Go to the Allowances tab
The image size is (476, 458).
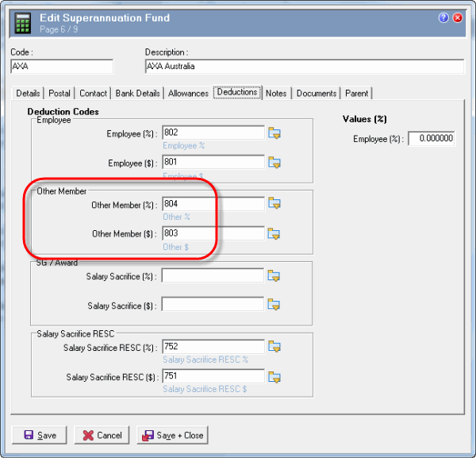188,93
